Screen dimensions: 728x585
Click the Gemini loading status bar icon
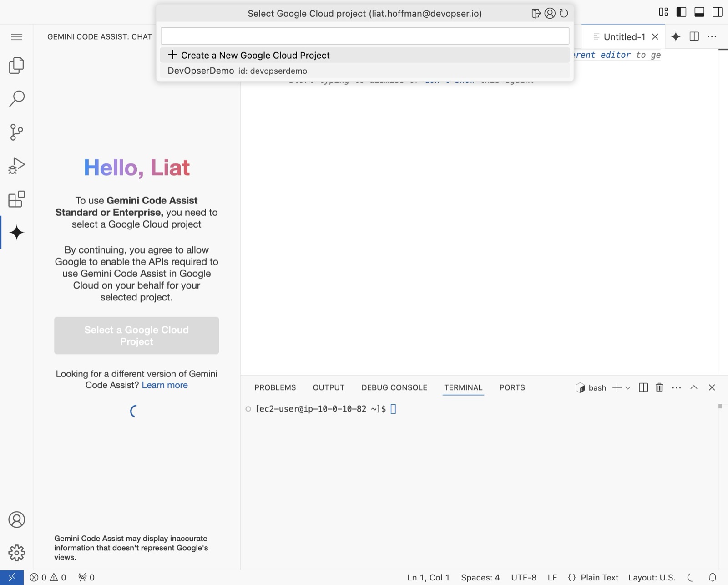(x=690, y=577)
